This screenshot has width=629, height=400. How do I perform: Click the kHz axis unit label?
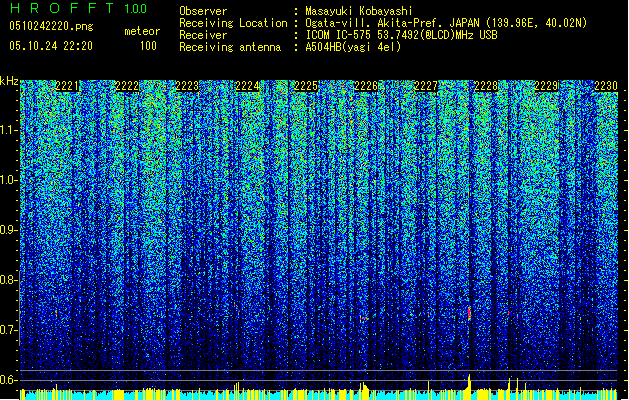pyautogui.click(x=9, y=81)
